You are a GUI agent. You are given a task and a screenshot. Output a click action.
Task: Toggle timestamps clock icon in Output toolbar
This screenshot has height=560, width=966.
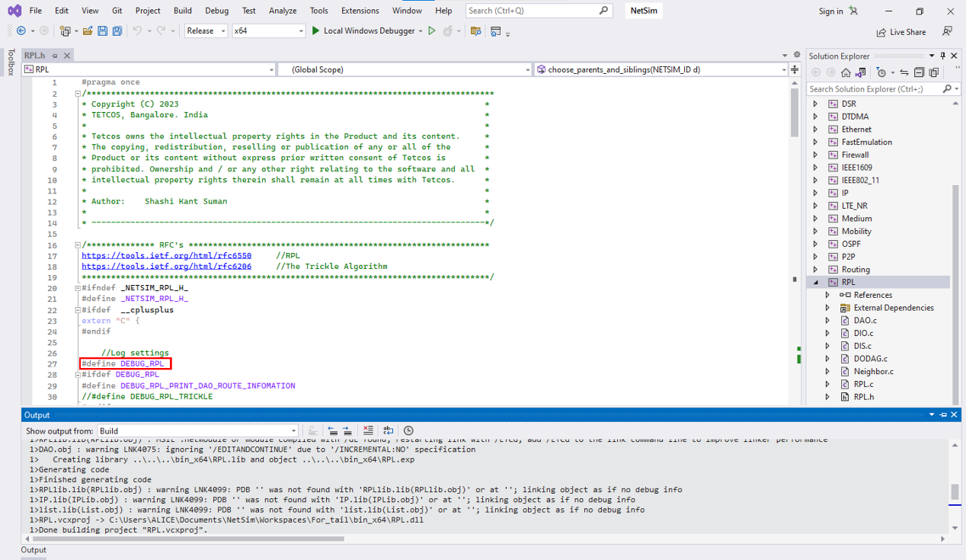point(408,430)
